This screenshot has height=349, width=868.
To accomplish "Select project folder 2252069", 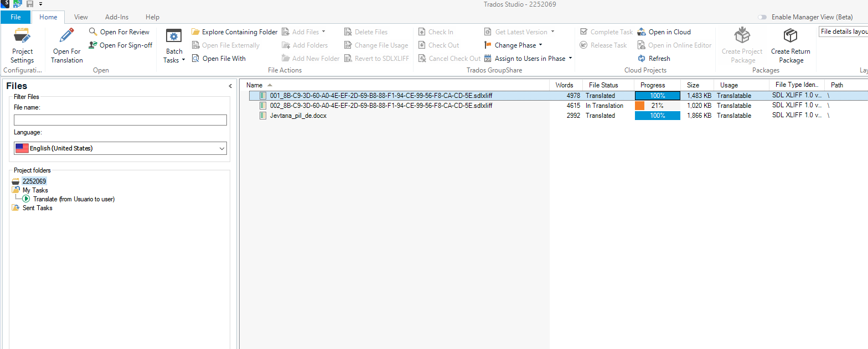I will pos(34,181).
